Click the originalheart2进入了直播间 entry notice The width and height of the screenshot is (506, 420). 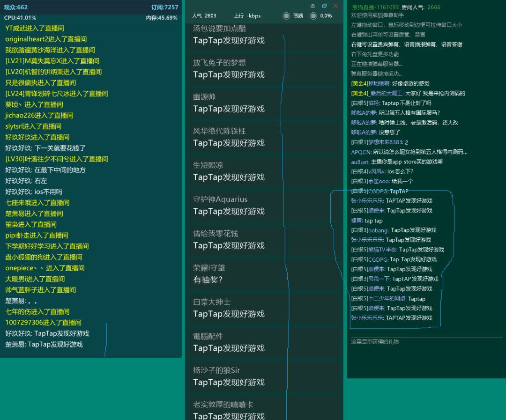(46, 39)
